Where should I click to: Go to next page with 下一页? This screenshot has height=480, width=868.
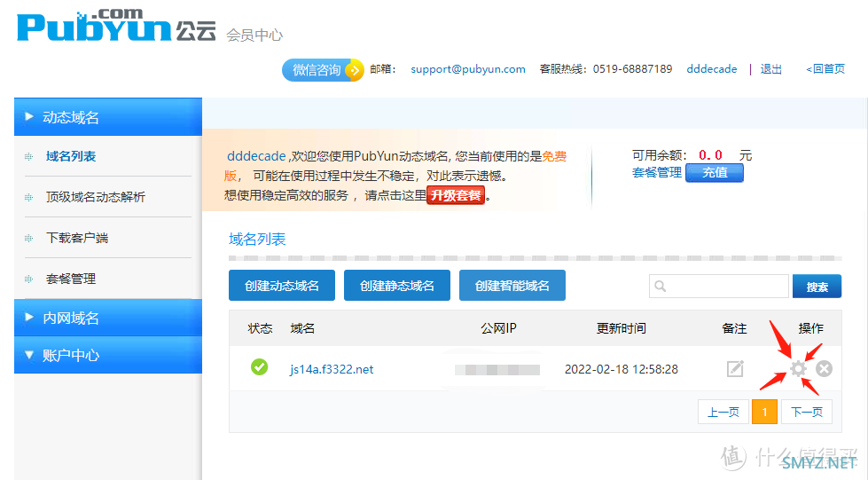tap(807, 412)
